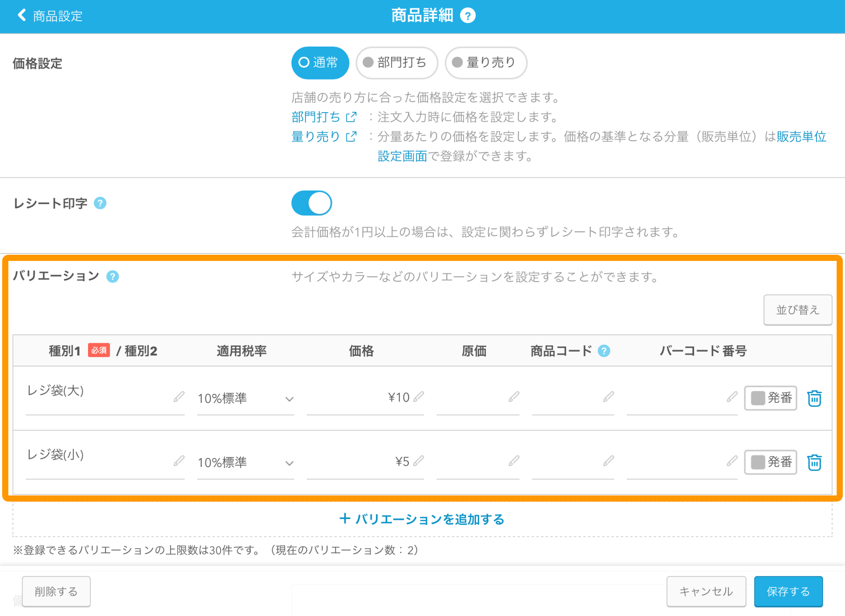Click pencil icon beside price ¥5
This screenshot has width=845, height=616.
click(x=419, y=461)
